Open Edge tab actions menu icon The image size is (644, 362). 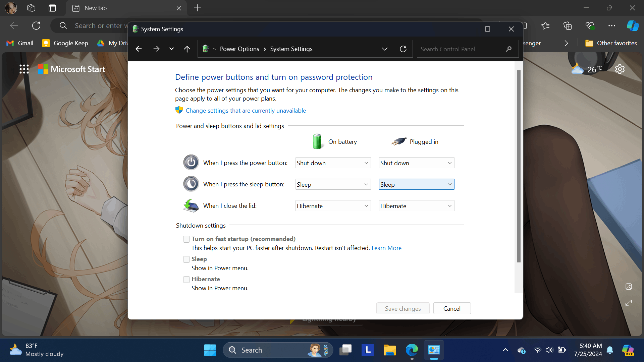click(52, 8)
